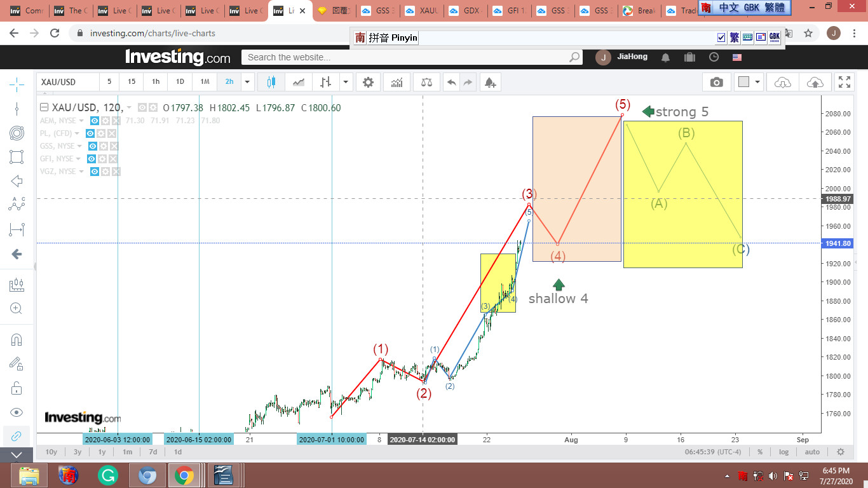This screenshot has height=488, width=868.
Task: Load chart layout from cloud
Action: (x=783, y=82)
